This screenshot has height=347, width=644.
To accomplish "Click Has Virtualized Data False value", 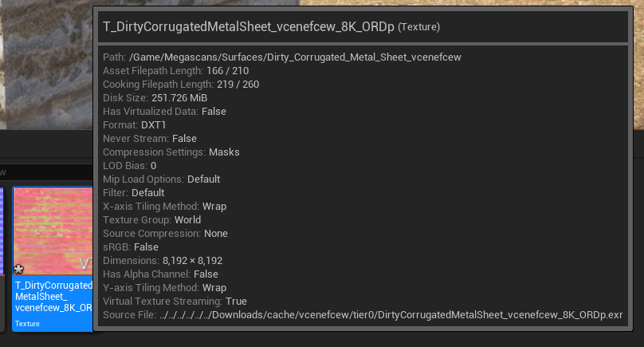I will (214, 112).
